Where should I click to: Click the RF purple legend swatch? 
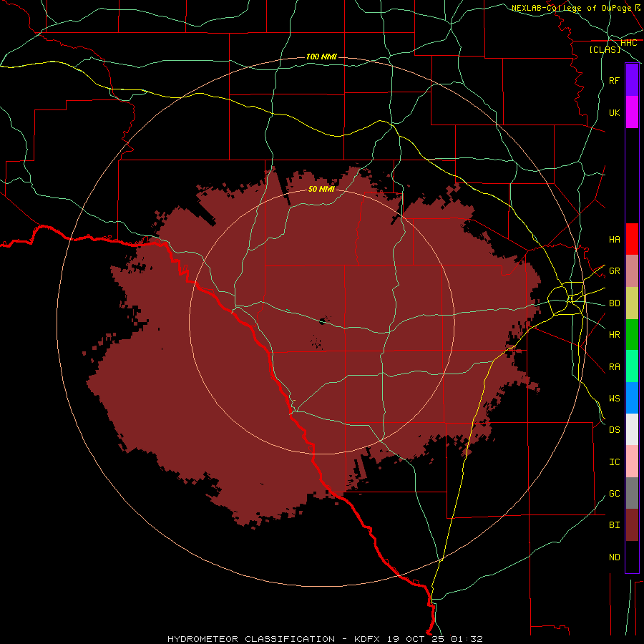(632, 80)
